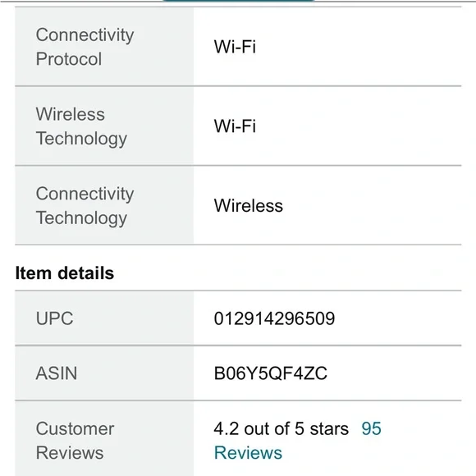The height and width of the screenshot is (476, 476).
Task: Click the Item details heading
Action: point(65,272)
